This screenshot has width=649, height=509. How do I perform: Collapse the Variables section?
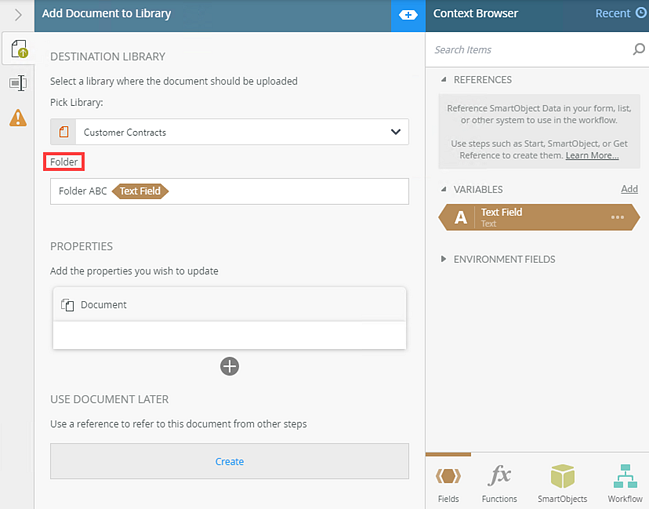click(x=445, y=189)
